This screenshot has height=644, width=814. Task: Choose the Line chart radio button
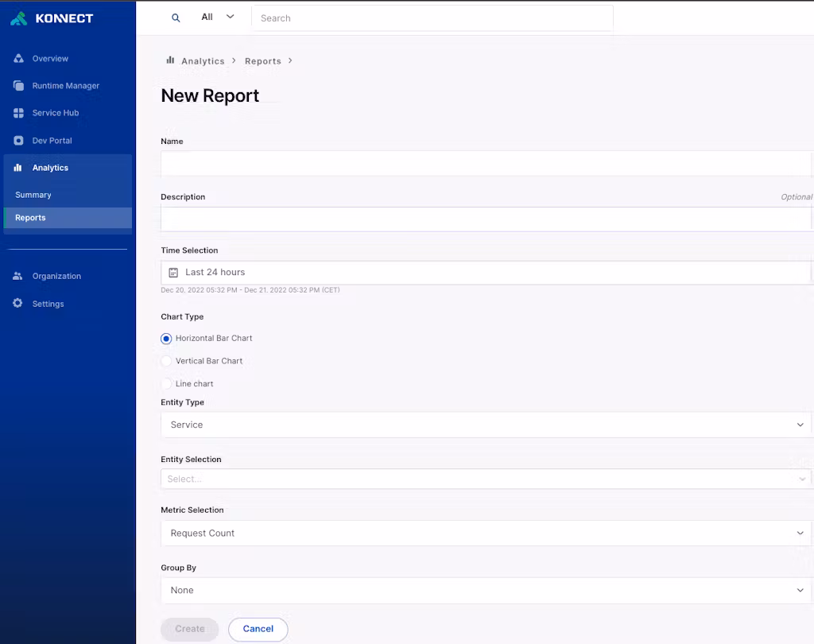pos(166,384)
